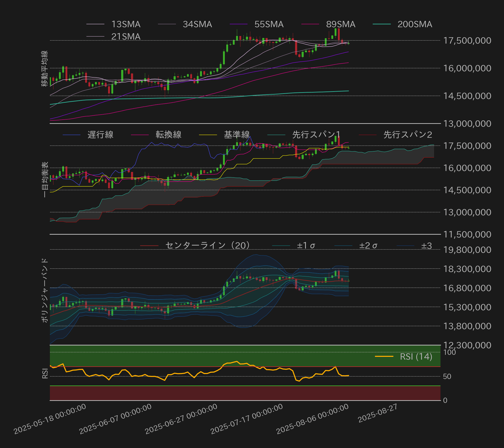Toggle the 34SMA legend entry

[x=197, y=24]
